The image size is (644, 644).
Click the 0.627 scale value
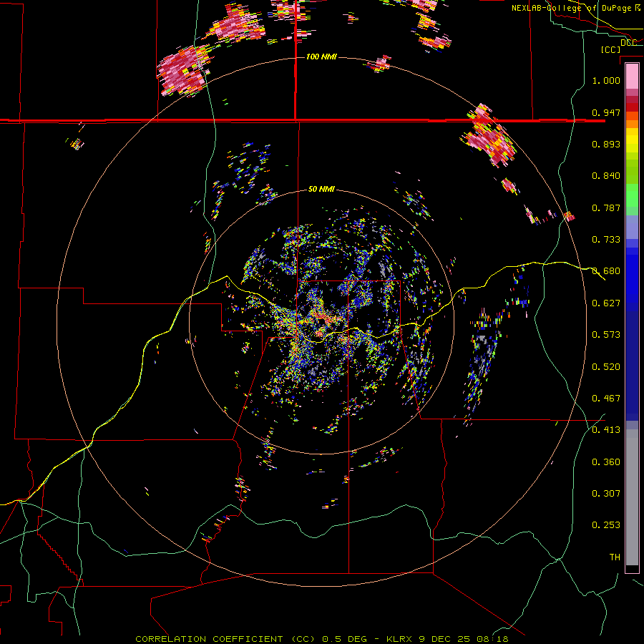[606, 303]
